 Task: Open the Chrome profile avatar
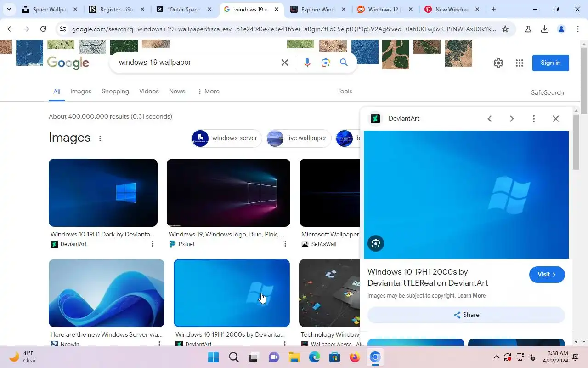[x=561, y=29]
